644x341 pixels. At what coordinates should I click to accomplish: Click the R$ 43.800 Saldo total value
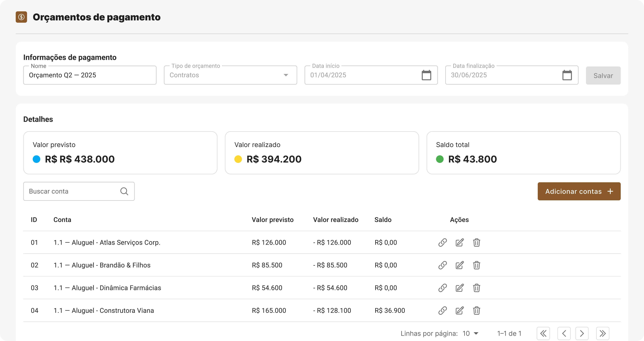pos(472,159)
